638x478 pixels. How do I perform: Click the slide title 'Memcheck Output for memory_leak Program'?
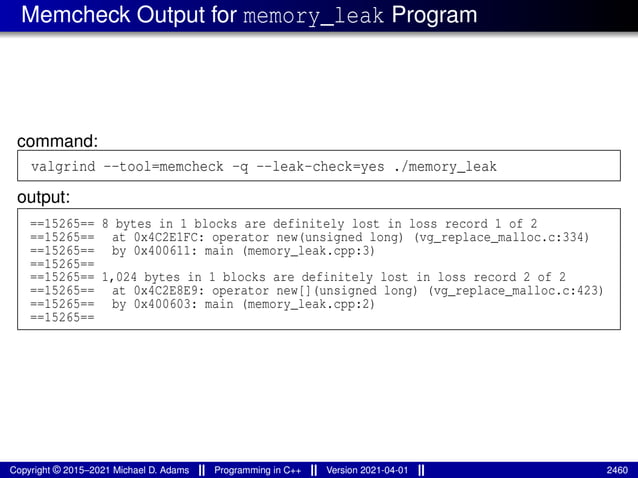[x=249, y=15]
